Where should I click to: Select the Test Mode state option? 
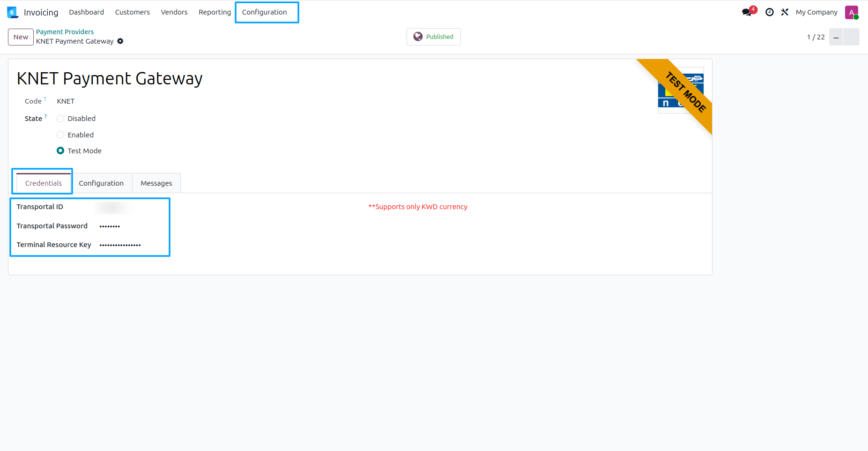(60, 151)
